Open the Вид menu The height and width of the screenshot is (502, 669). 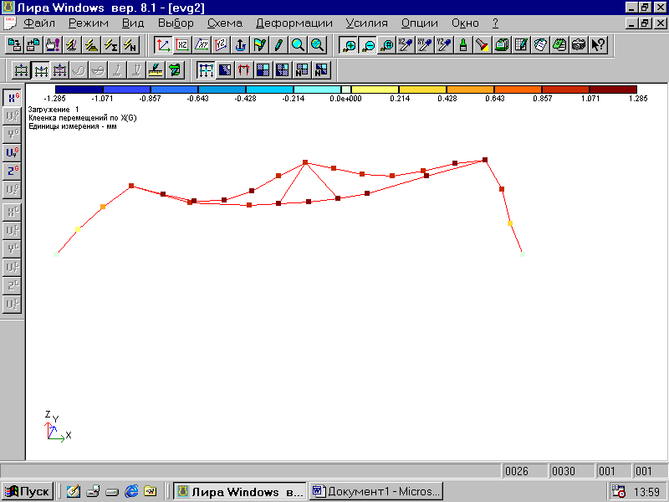tap(133, 23)
